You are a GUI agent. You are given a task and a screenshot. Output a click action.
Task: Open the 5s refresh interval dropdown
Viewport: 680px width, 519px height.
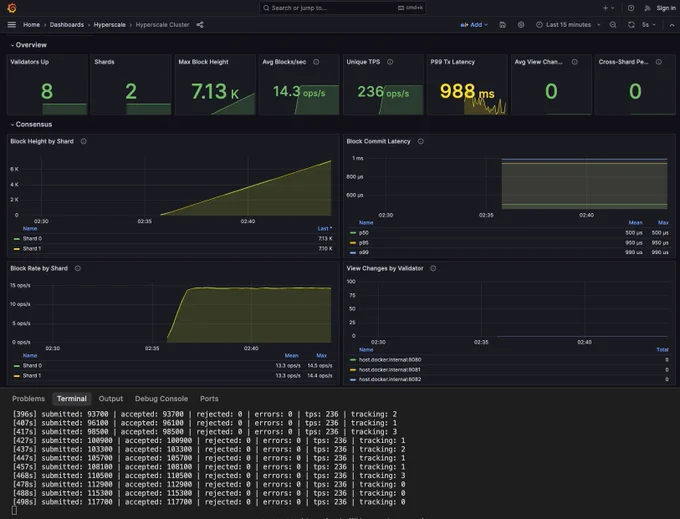(649, 25)
